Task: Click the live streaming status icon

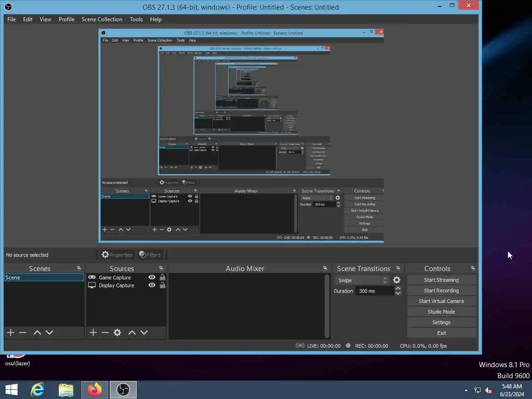Action: point(300,346)
